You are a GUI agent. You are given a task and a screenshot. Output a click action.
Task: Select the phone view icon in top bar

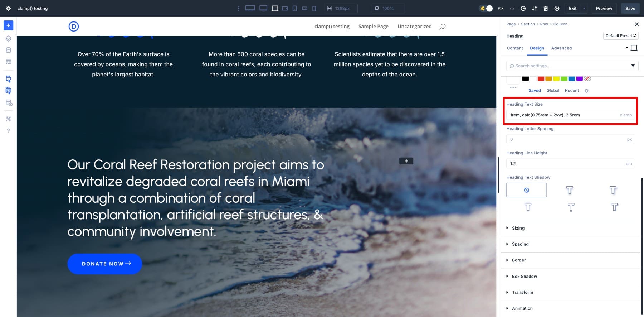(x=314, y=8)
